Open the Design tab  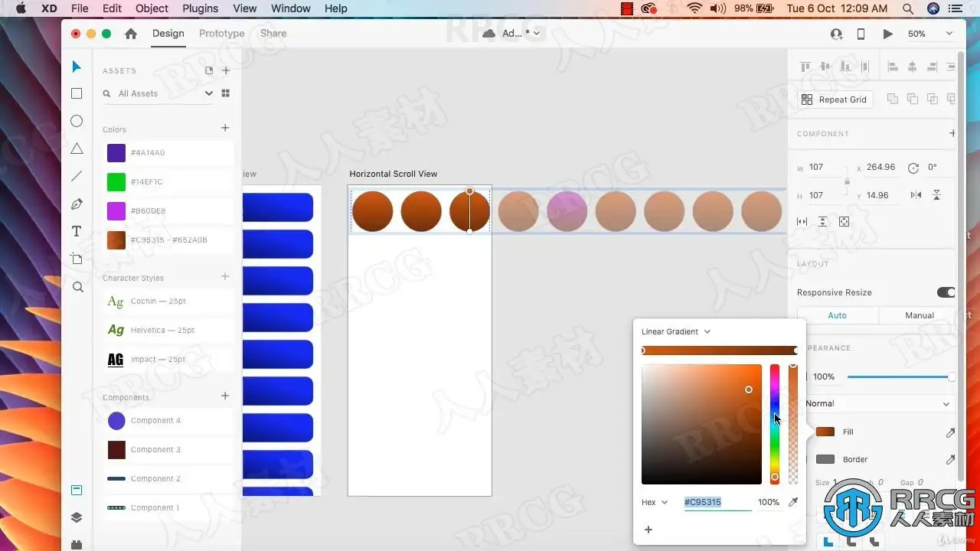[x=168, y=34]
